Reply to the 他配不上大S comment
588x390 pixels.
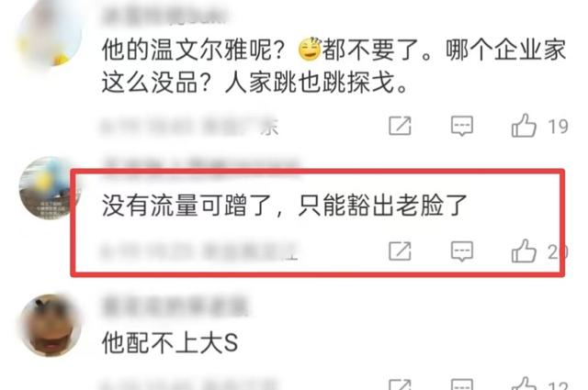[461, 384]
